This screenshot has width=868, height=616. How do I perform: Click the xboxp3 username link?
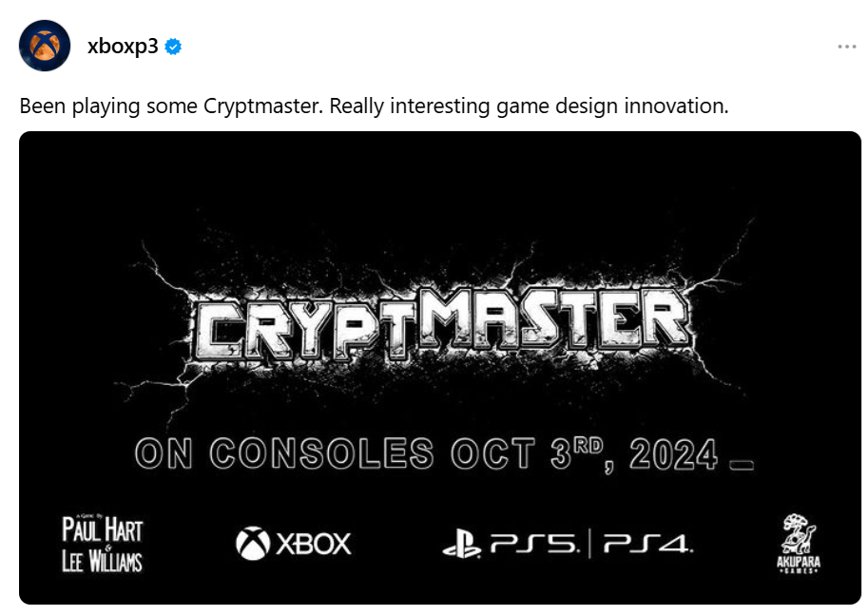pos(122,47)
